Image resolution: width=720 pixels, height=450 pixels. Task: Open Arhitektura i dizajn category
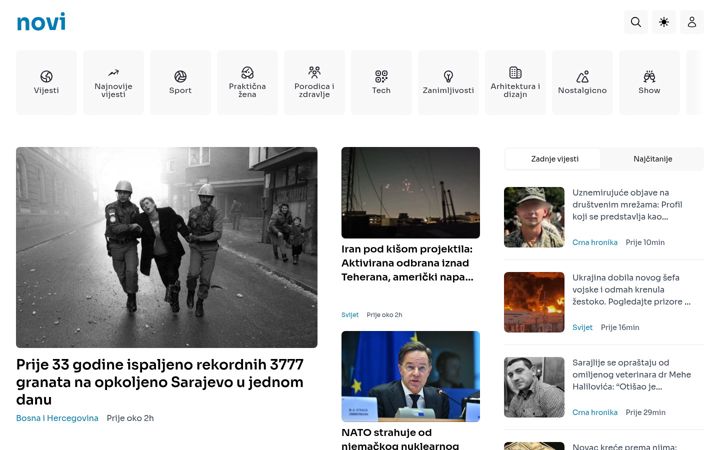point(515,82)
